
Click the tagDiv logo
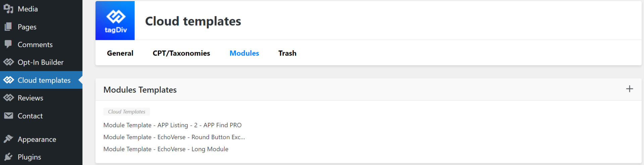pos(115,21)
